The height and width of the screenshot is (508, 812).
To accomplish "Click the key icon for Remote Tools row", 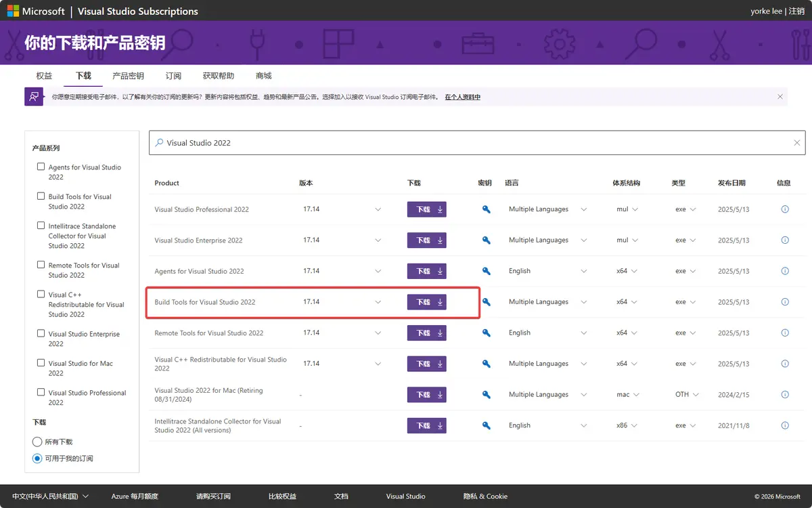I will [486, 333].
